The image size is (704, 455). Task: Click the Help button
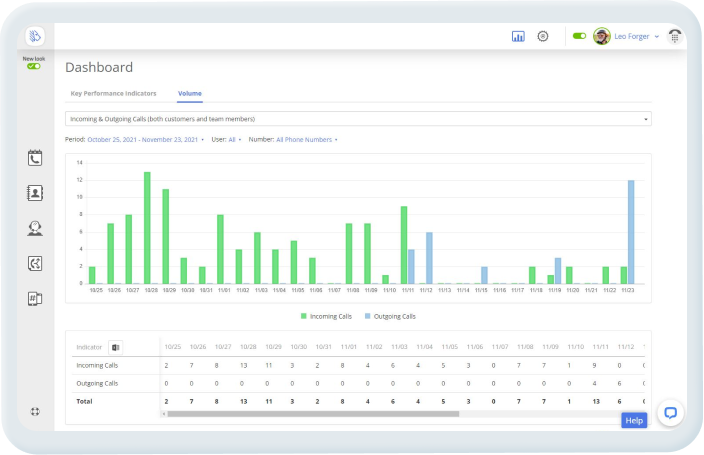click(x=634, y=420)
